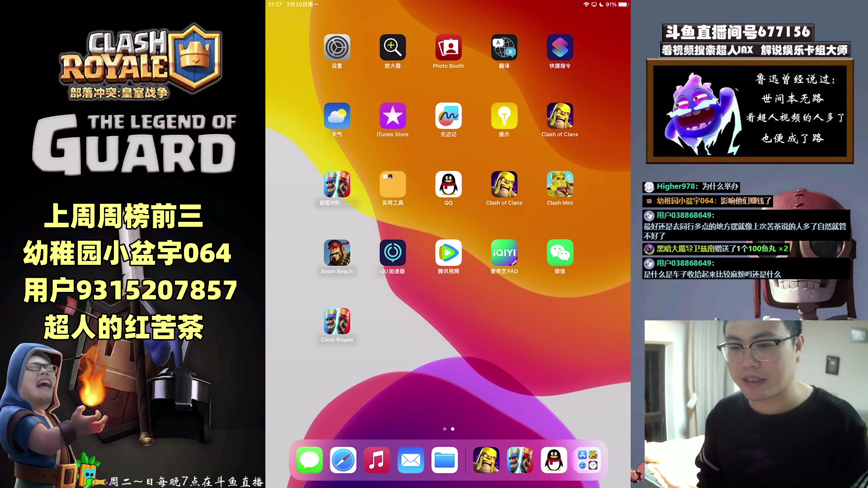Open Tencent Video (腾讯视频)
This screenshot has width=868, height=488.
tap(448, 253)
